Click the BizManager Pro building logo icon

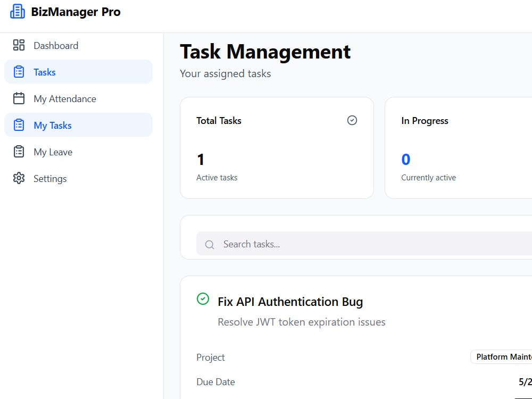[18, 12]
